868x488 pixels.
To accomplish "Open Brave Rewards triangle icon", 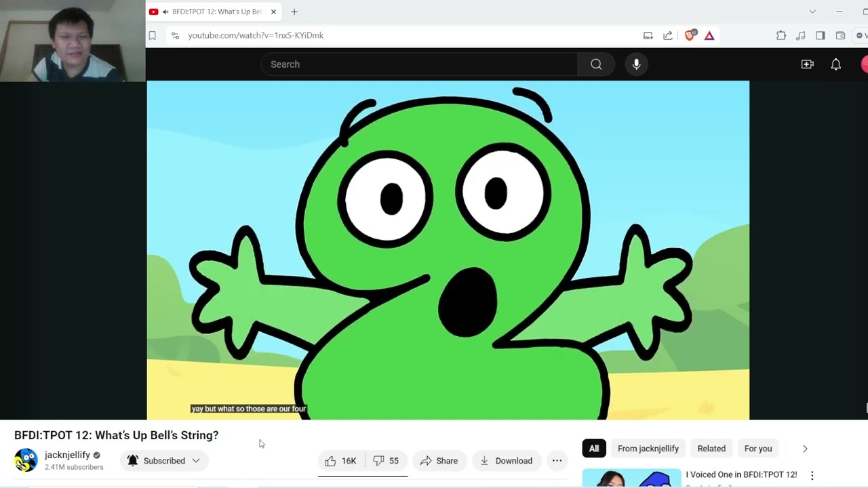I will [x=709, y=35].
